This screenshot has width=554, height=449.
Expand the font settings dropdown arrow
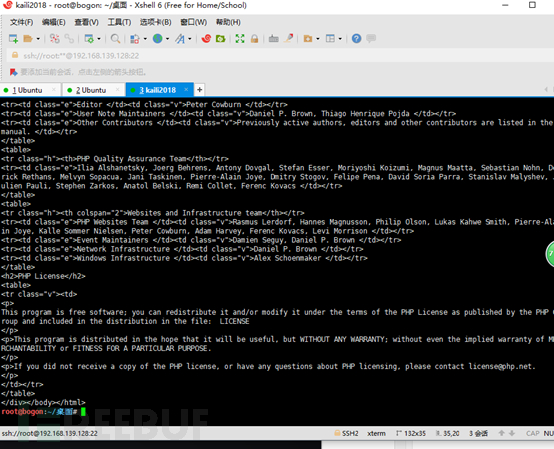click(x=190, y=39)
